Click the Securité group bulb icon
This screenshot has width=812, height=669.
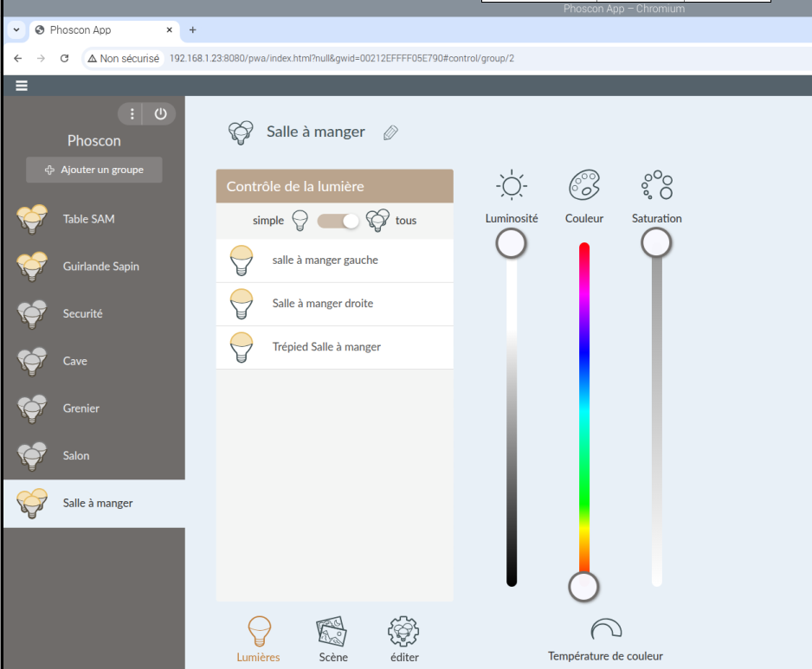[x=32, y=314]
